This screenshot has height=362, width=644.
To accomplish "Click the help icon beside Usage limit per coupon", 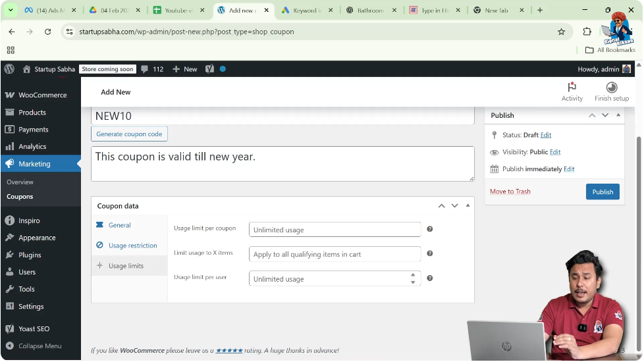I will click(x=429, y=229).
